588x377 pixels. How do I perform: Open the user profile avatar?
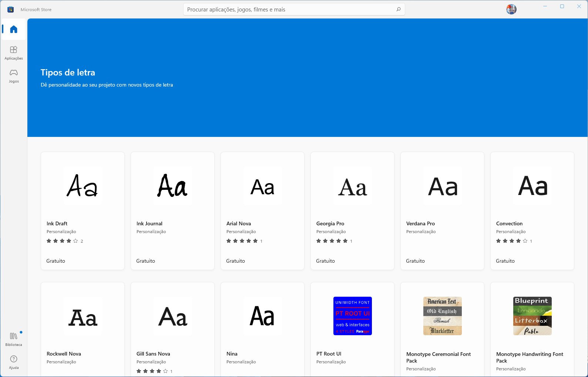[x=511, y=9]
